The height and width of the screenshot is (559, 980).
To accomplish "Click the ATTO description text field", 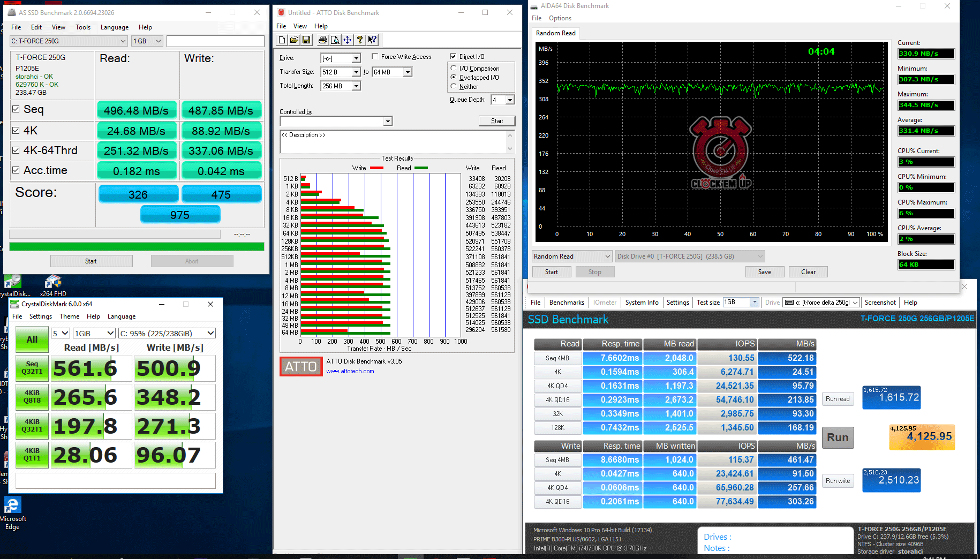I will (x=393, y=142).
